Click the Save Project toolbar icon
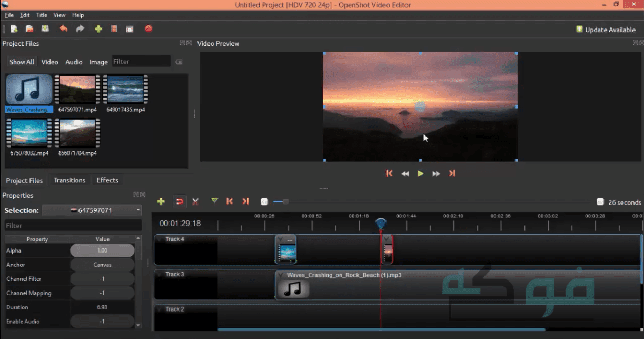The height and width of the screenshot is (339, 644). coord(45,29)
